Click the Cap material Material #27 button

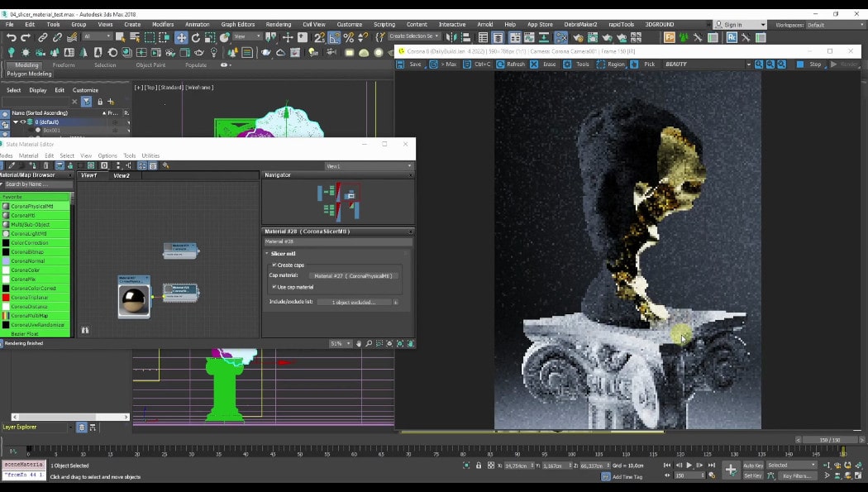coord(353,275)
